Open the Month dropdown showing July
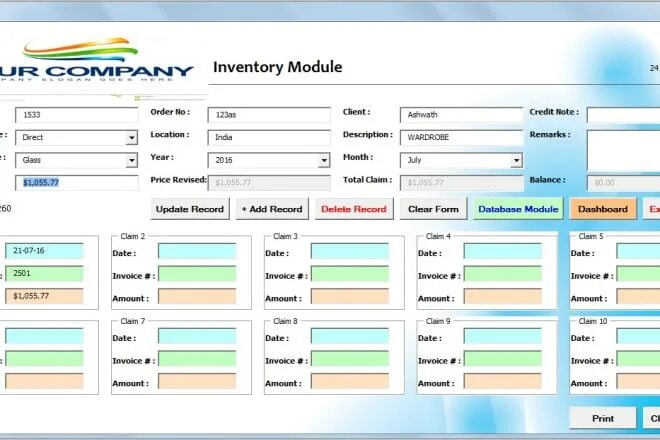The image size is (660, 440). 516,160
